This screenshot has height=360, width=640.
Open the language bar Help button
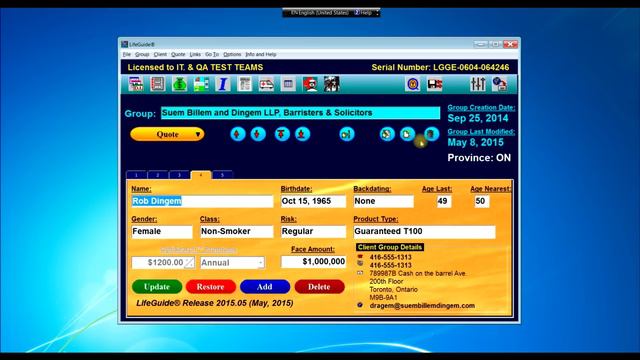click(x=363, y=13)
